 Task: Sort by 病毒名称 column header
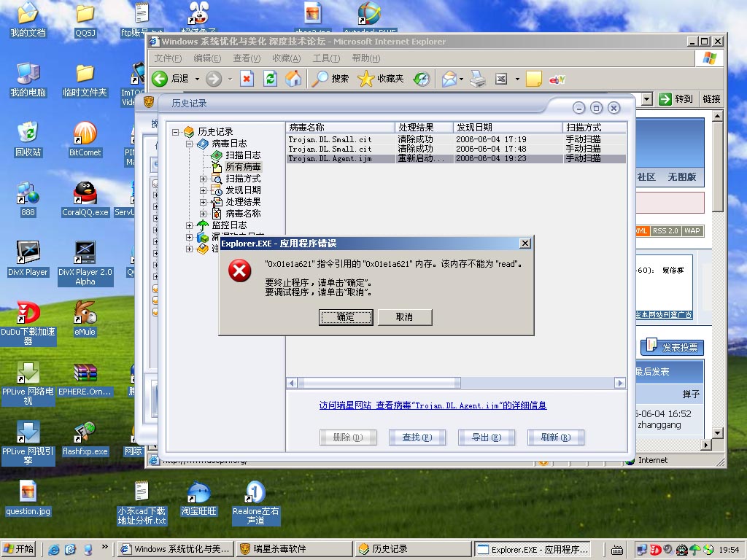coord(341,128)
